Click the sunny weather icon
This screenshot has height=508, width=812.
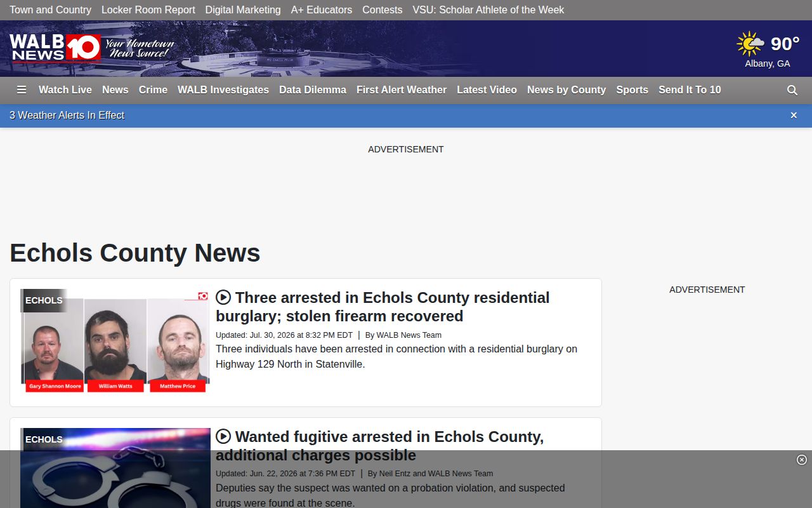750,44
